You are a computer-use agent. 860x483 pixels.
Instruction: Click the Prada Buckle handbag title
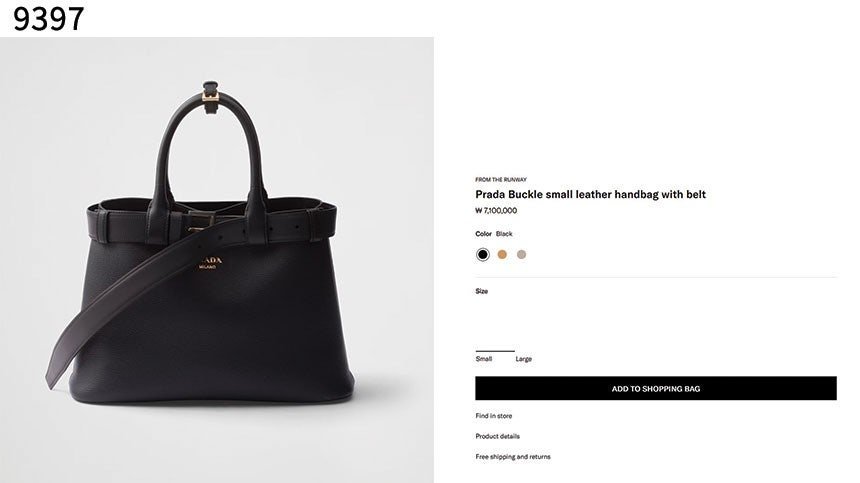(590, 194)
